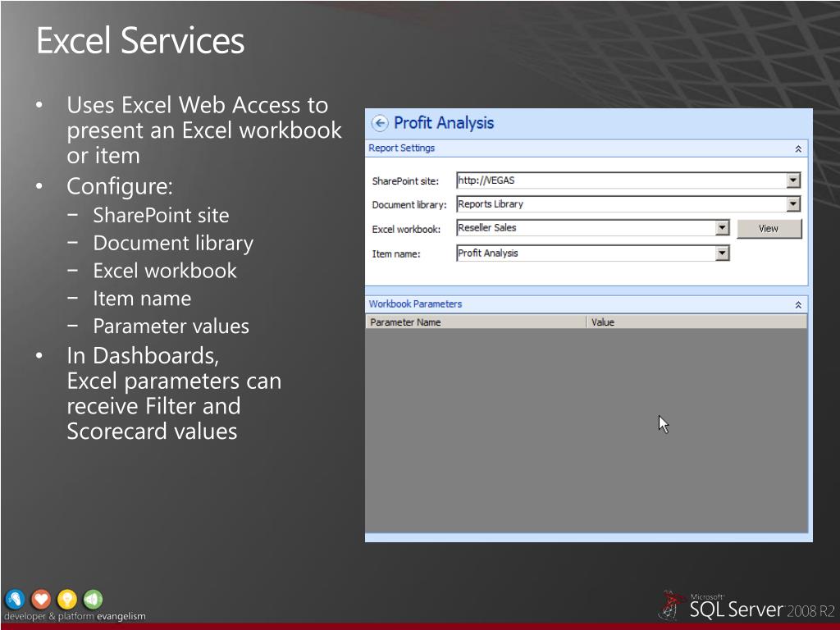Viewport: 840px width, 630px height.
Task: Click the Value column header
Action: click(697, 322)
